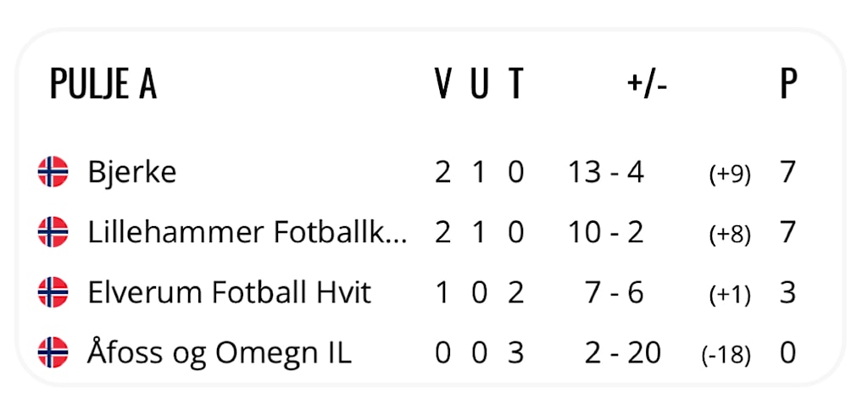
Task: Click Bjerke's 13 - 4 goal score
Action: point(606,172)
